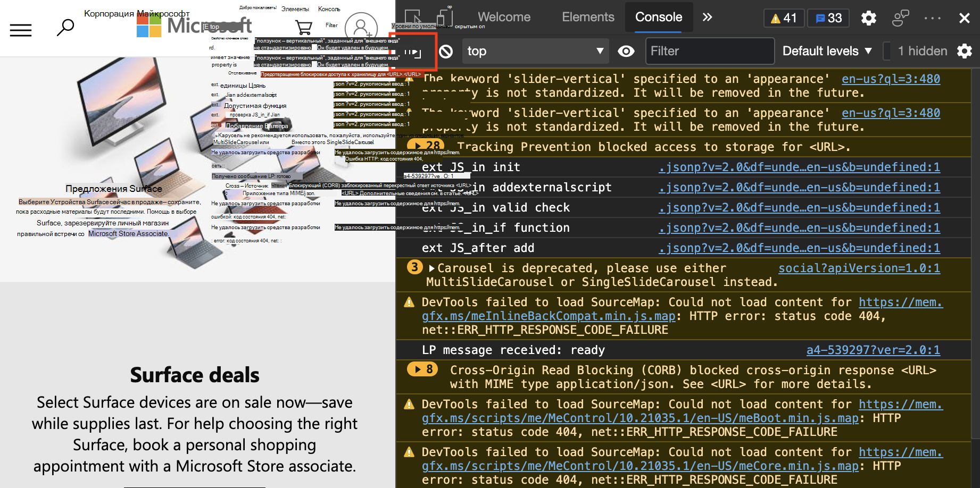The image size is (980, 488).
Task: Click the search magnifier icon on the webpage
Action: 65,27
